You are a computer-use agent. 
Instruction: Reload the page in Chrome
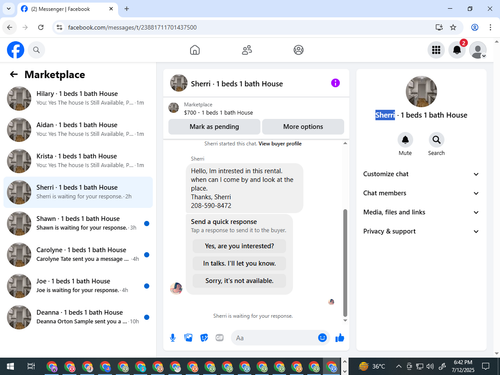(x=41, y=27)
